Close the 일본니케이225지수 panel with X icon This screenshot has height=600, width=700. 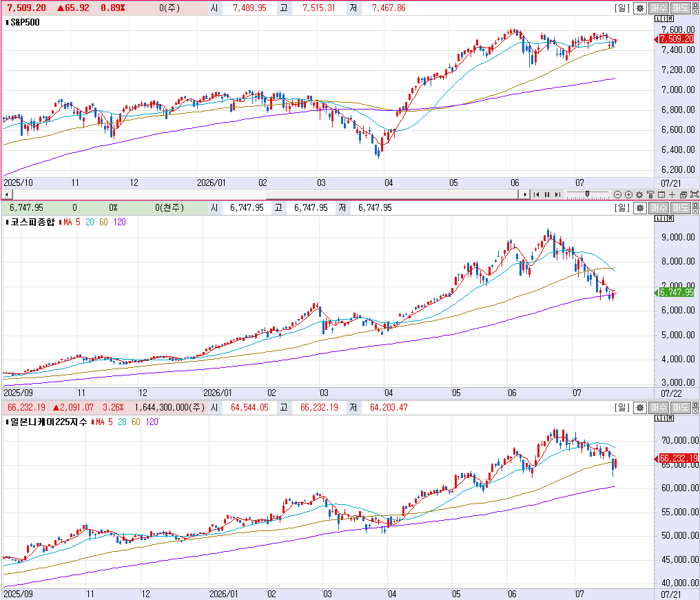coord(695,411)
